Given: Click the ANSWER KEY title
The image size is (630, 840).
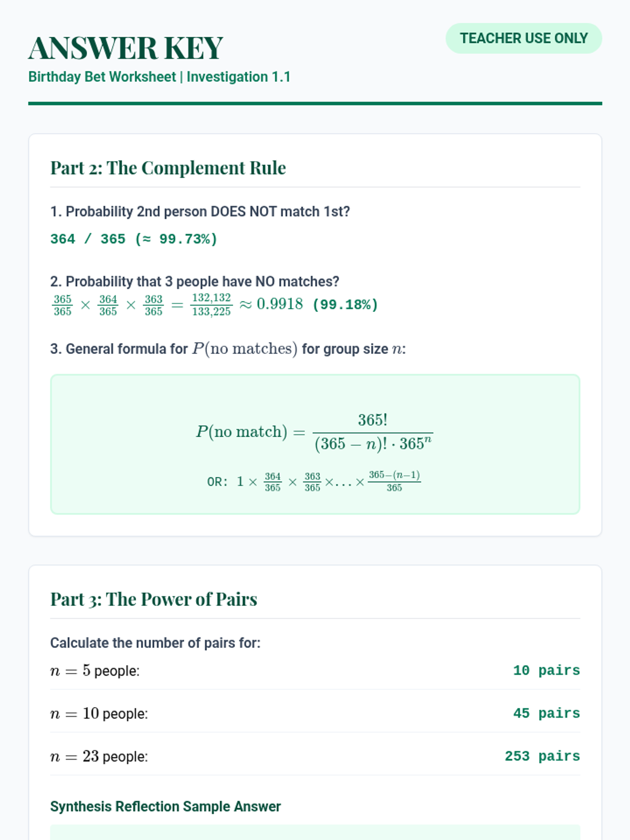Looking at the screenshot, I should pos(125,48).
